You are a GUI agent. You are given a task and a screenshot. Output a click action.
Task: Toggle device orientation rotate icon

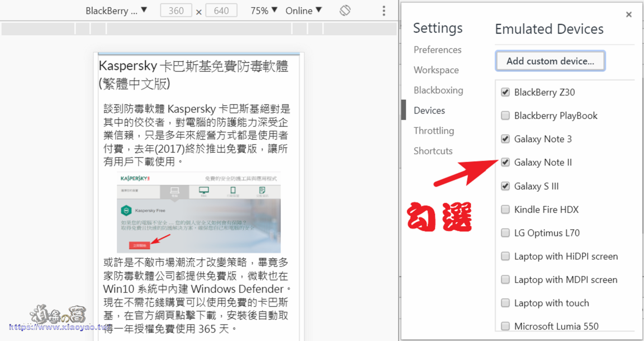pyautogui.click(x=345, y=11)
